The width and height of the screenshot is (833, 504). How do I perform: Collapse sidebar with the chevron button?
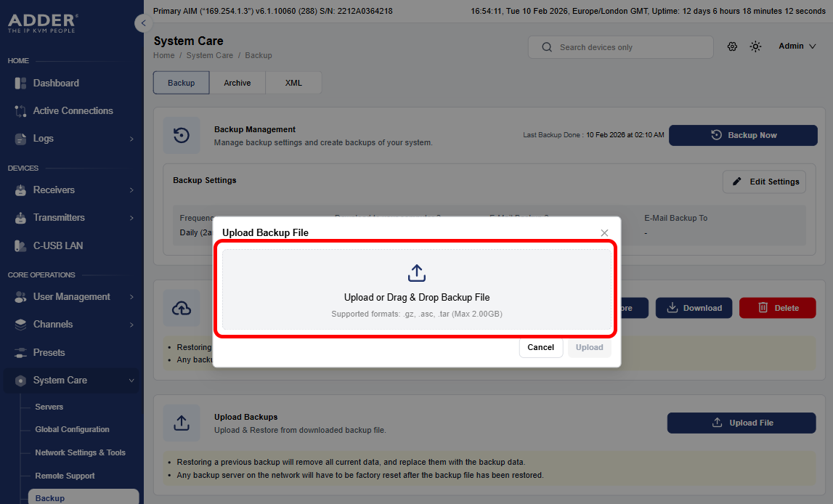coord(144,23)
